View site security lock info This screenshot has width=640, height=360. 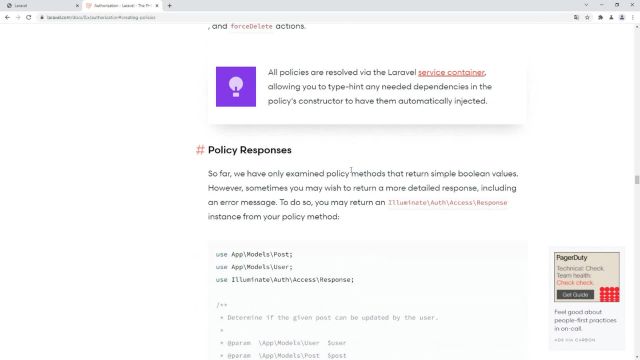tap(42, 18)
